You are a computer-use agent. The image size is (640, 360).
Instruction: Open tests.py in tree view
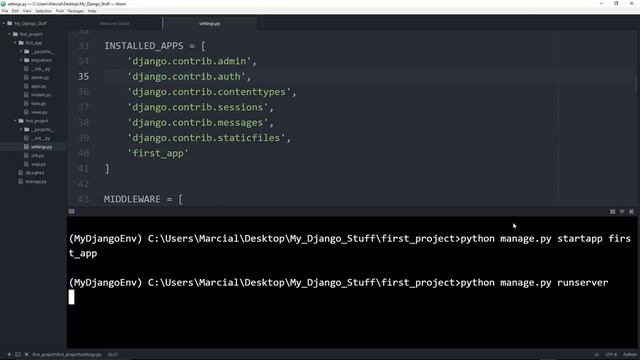click(36, 104)
